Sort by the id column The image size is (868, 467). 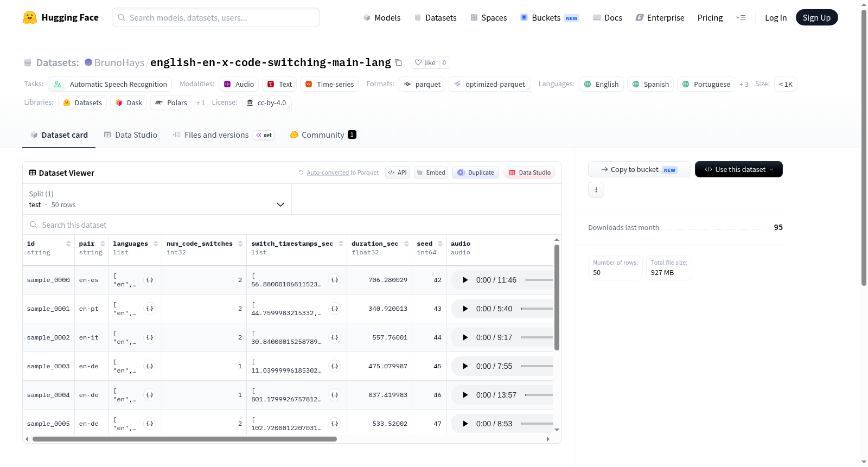tap(68, 244)
